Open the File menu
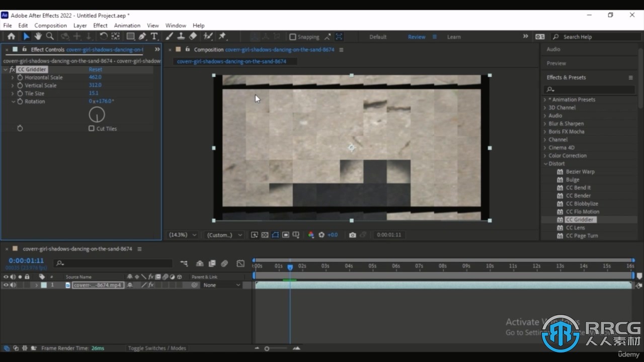The height and width of the screenshot is (362, 644). point(8,25)
